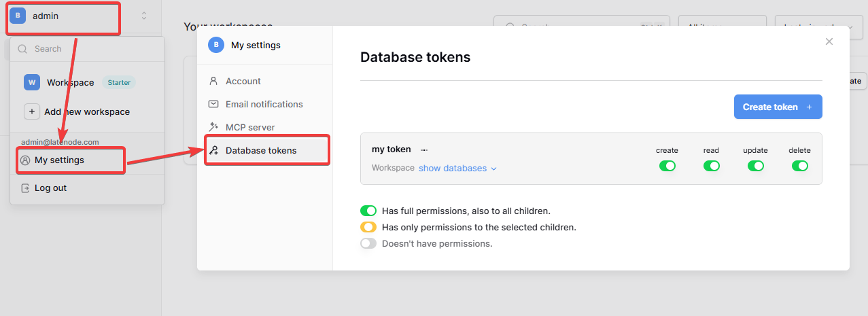Open the three-dots menu next to my token
The width and height of the screenshot is (868, 316).
coord(423,150)
